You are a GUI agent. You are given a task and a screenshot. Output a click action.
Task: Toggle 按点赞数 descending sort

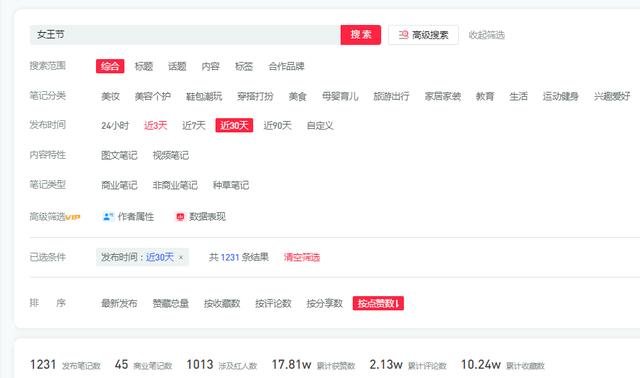pos(378,303)
